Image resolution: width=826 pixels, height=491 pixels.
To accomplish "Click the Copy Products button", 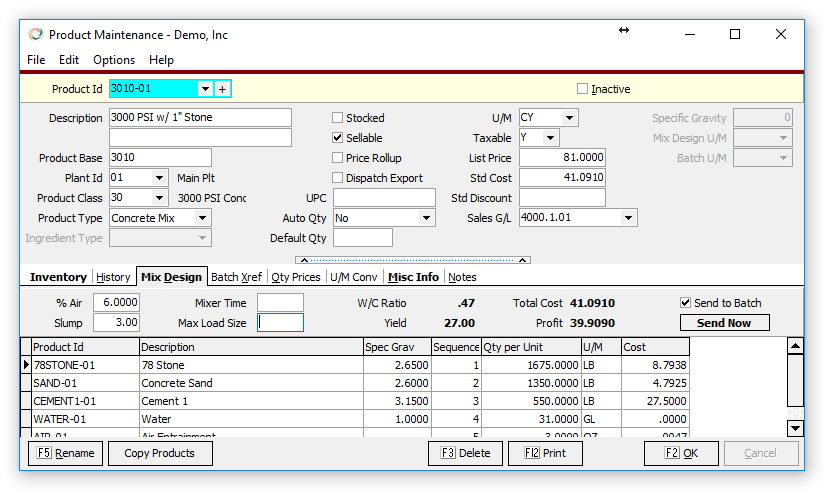I will pos(159,453).
